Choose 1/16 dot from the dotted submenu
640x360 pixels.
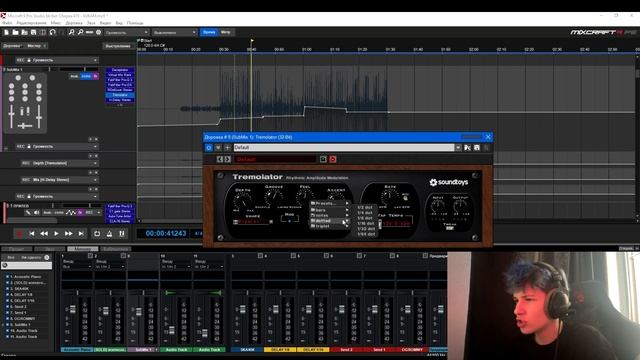pyautogui.click(x=365, y=223)
